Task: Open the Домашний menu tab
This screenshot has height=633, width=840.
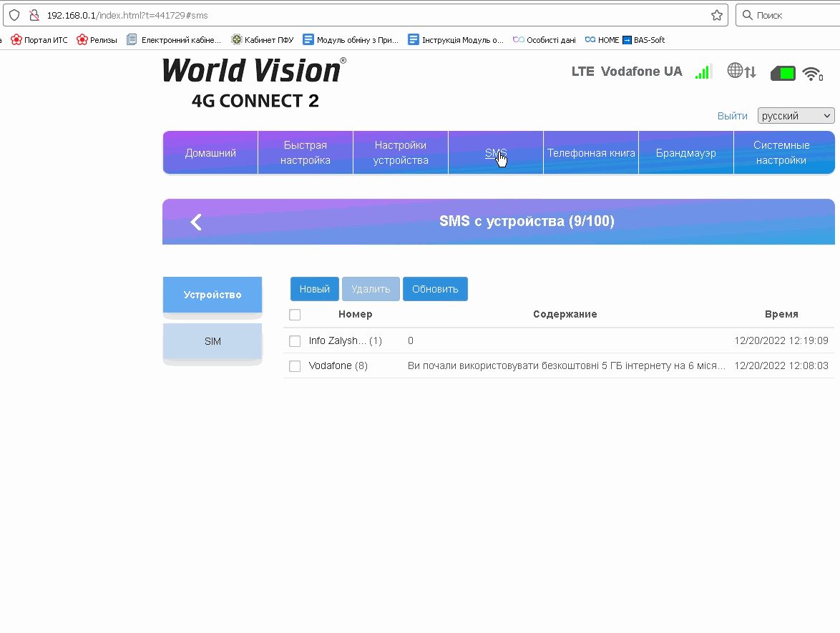Action: click(210, 152)
